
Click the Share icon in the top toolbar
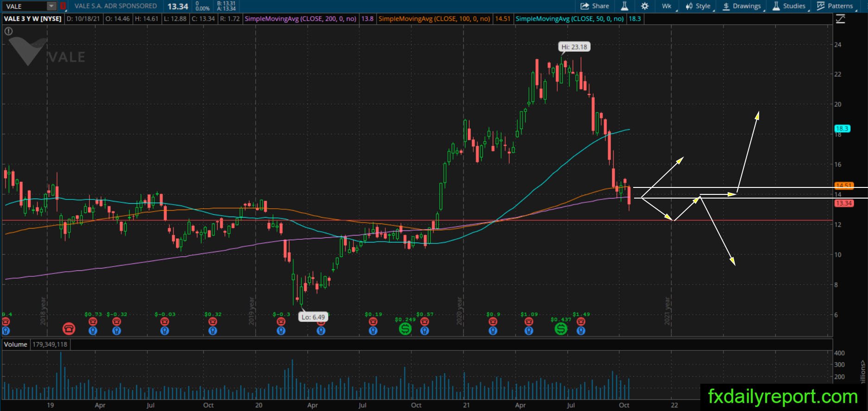(585, 6)
